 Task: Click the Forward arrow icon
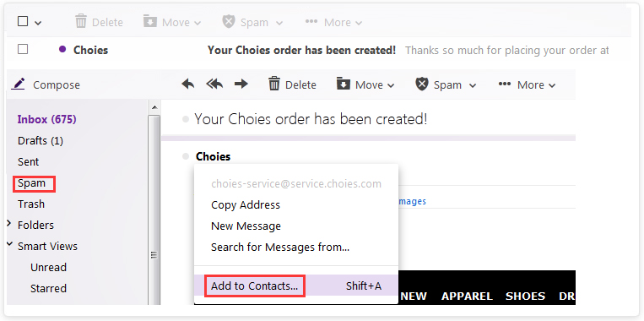coord(241,84)
